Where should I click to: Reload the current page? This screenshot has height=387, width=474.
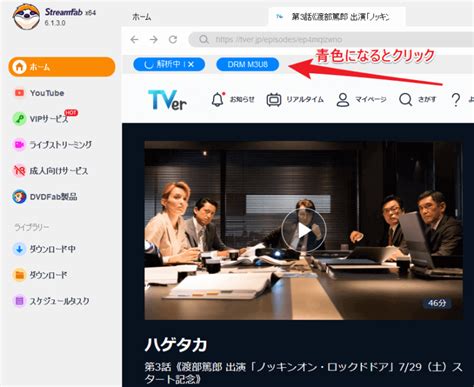(x=173, y=40)
